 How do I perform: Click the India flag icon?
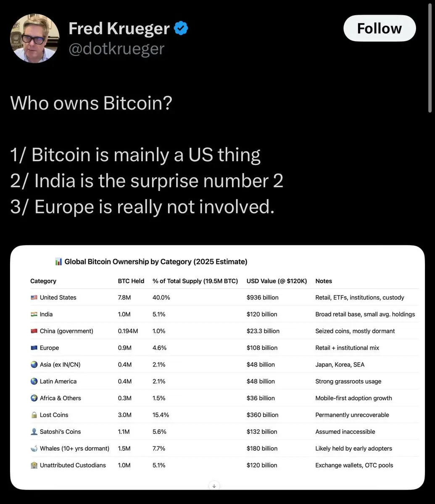tap(34, 314)
